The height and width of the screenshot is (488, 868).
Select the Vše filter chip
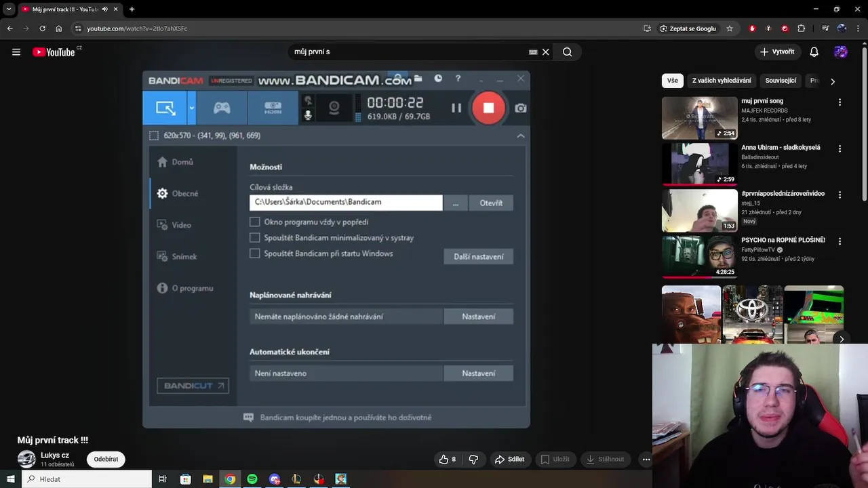pos(672,81)
